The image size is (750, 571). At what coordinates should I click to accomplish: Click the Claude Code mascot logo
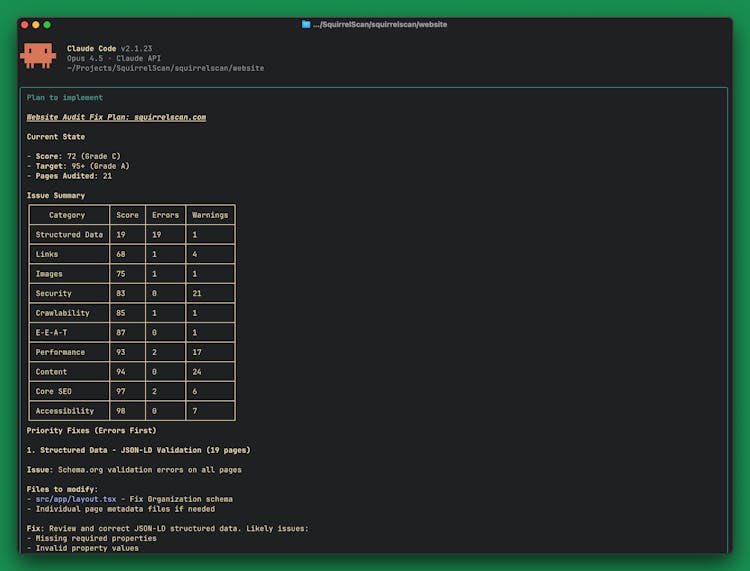point(38,56)
